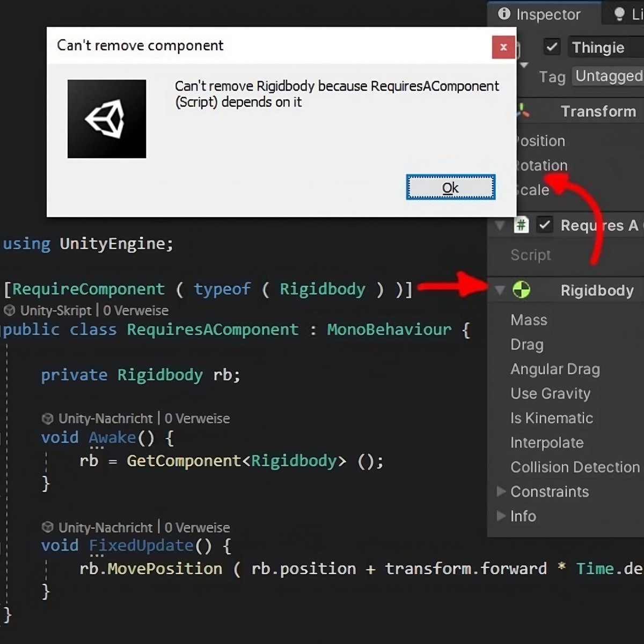The image size is (644, 644).
Task: Click the RequireComponent attribute in code
Action: coord(88,289)
